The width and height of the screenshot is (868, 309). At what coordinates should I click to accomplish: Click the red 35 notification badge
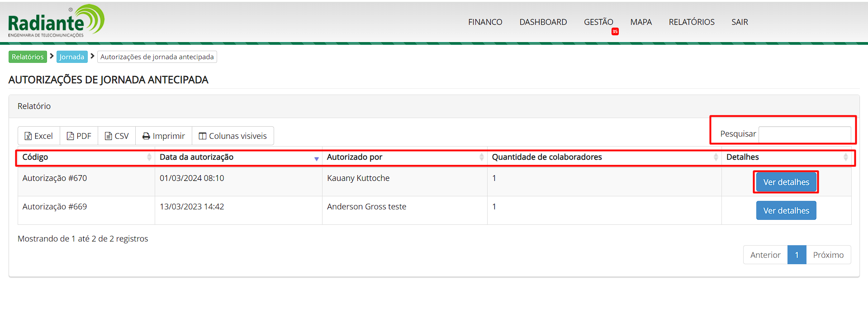pyautogui.click(x=615, y=32)
